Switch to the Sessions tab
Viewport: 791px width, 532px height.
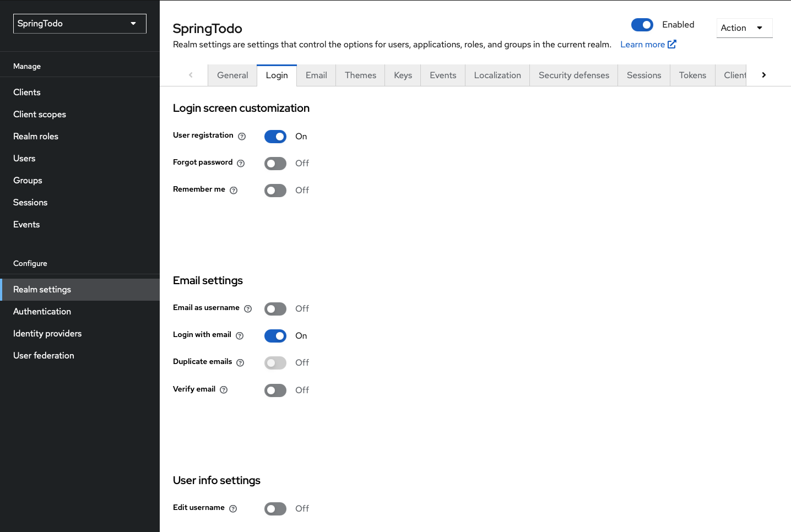coord(644,75)
